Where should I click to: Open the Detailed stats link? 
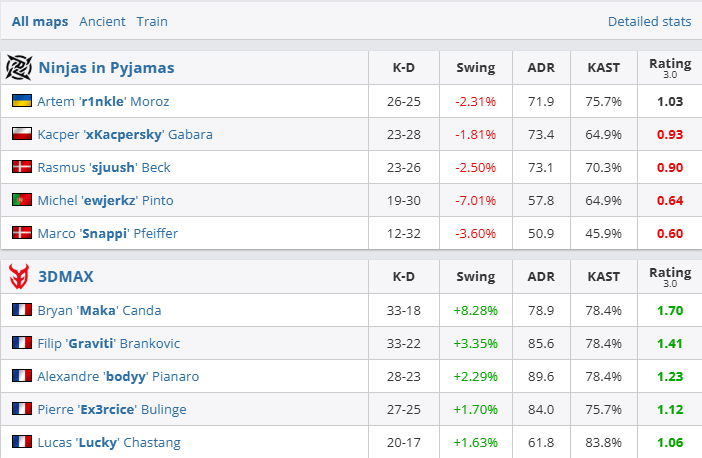[x=649, y=21]
